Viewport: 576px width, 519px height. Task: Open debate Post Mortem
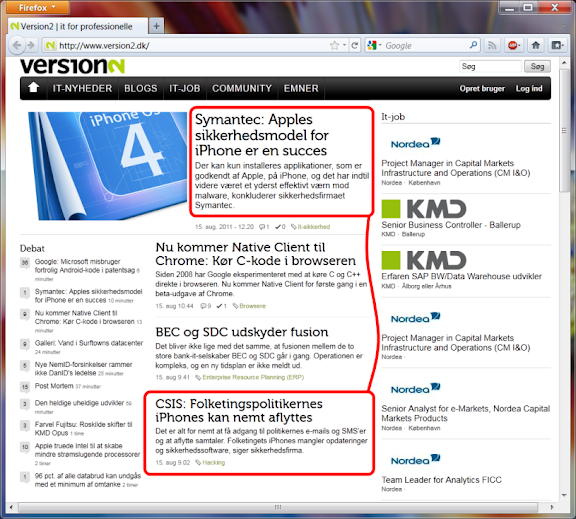point(54,386)
